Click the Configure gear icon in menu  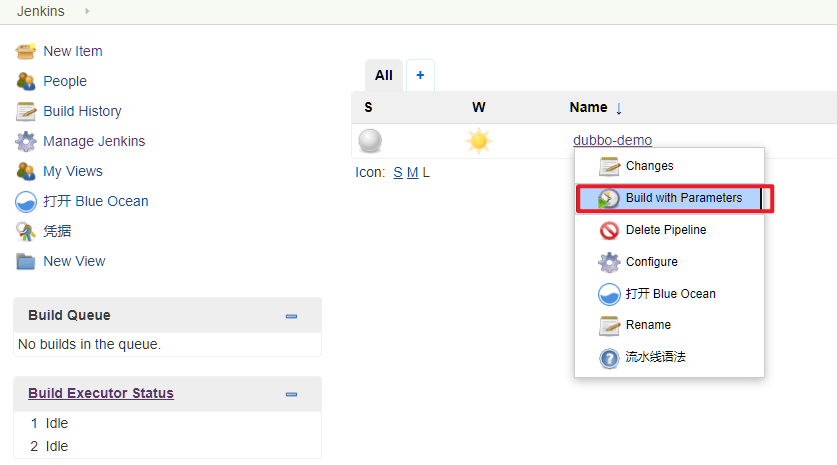click(609, 262)
